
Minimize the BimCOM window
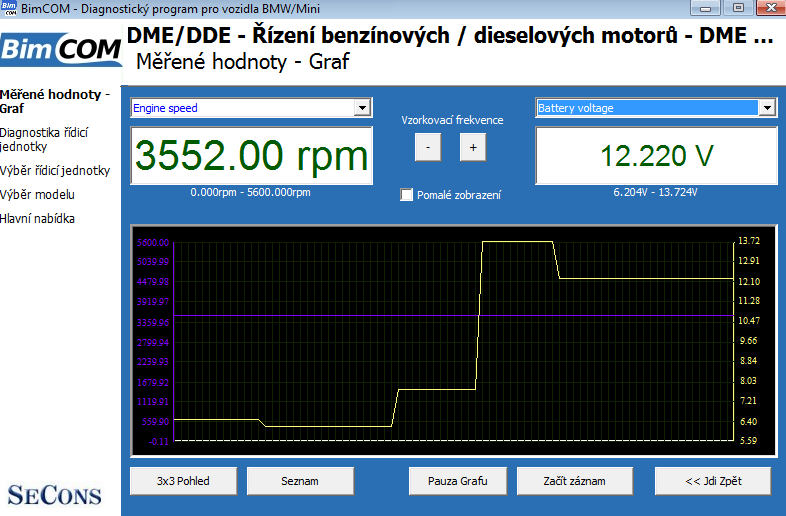[x=705, y=8]
